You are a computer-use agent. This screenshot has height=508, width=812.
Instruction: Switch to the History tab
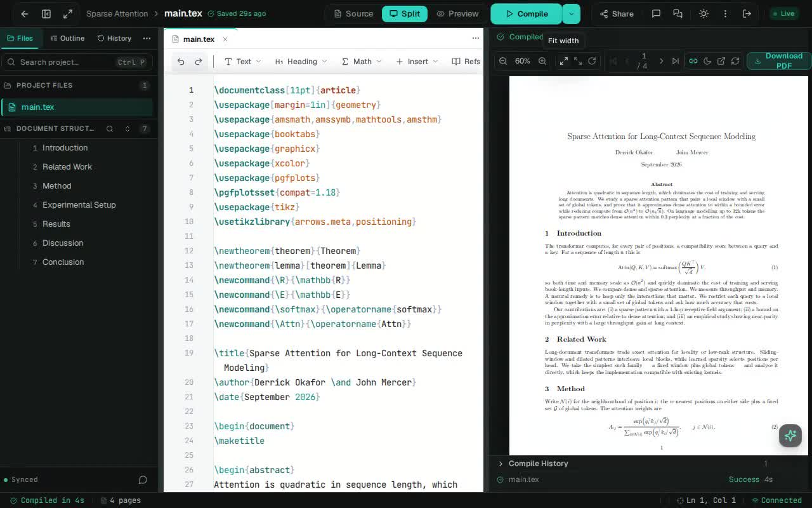coord(114,38)
